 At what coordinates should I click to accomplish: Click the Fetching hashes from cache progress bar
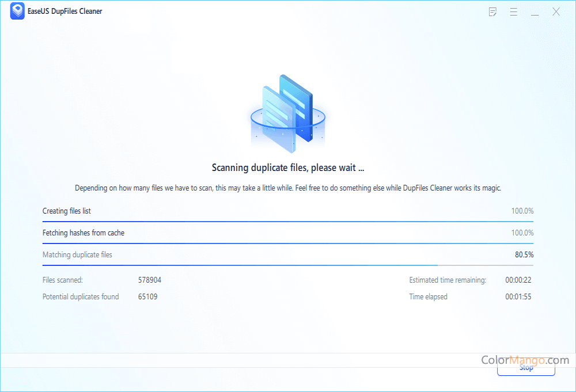pyautogui.click(x=287, y=243)
